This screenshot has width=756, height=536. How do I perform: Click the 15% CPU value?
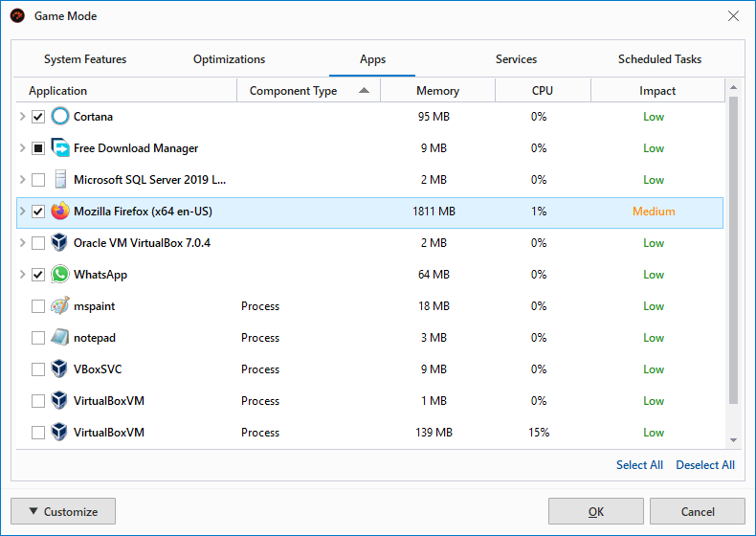click(539, 433)
